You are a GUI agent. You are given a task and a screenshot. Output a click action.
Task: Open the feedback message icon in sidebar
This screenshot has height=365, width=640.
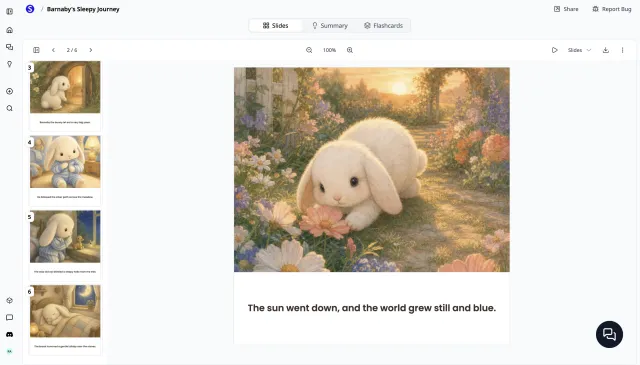pyautogui.click(x=9, y=318)
